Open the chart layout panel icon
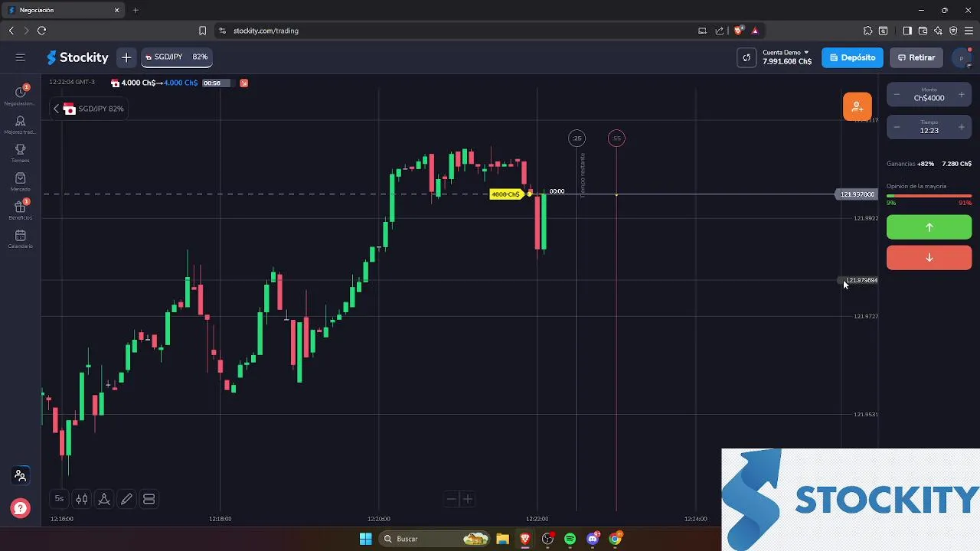This screenshot has width=980, height=551. coord(149,499)
